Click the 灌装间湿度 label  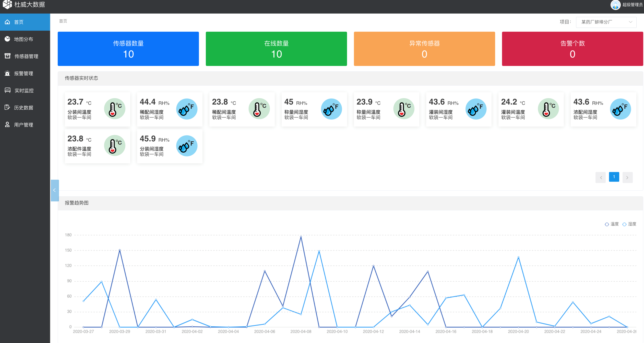[x=441, y=112]
